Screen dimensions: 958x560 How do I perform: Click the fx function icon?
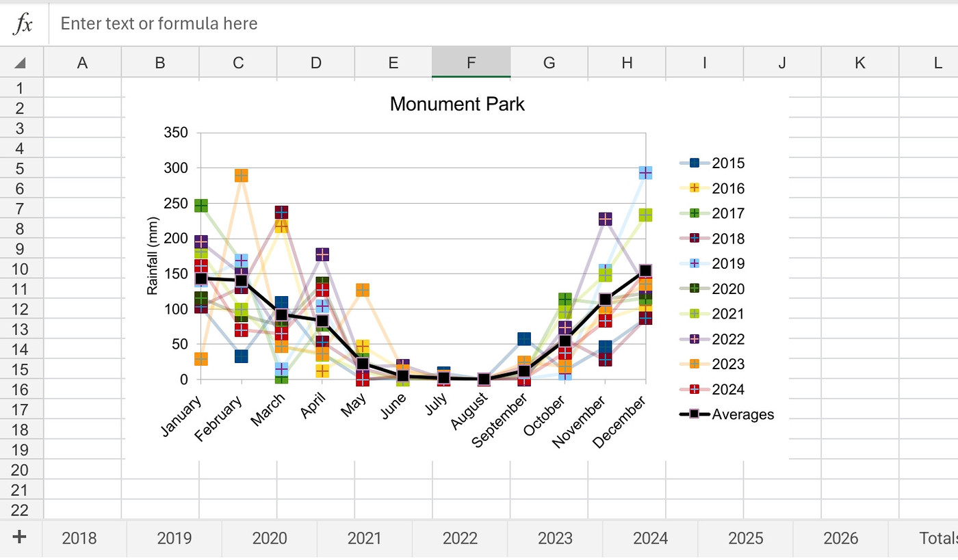pyautogui.click(x=24, y=25)
